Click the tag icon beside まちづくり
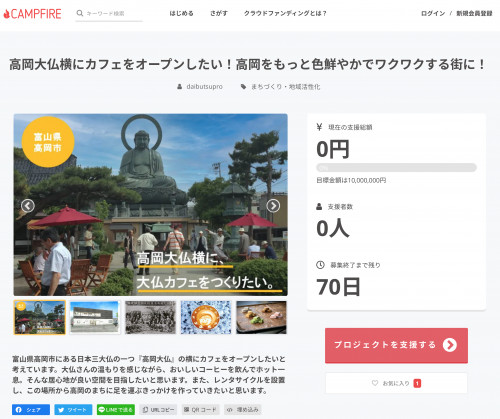Viewport: 500px width, 419px height. (244, 87)
